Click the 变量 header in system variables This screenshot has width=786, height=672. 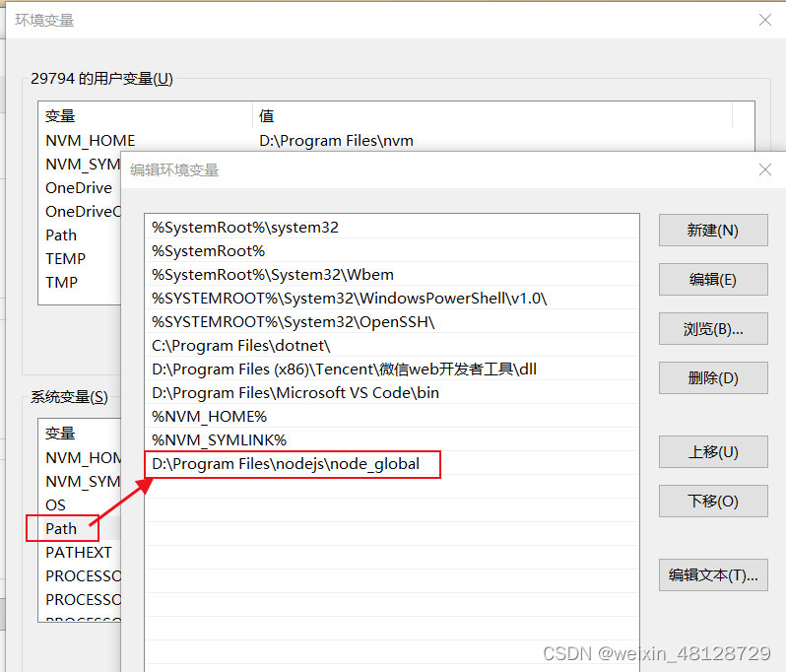(x=60, y=433)
